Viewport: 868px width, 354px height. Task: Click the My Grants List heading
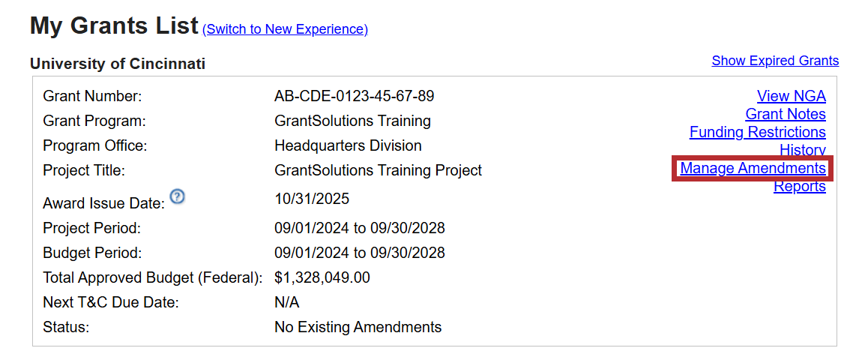tap(114, 26)
